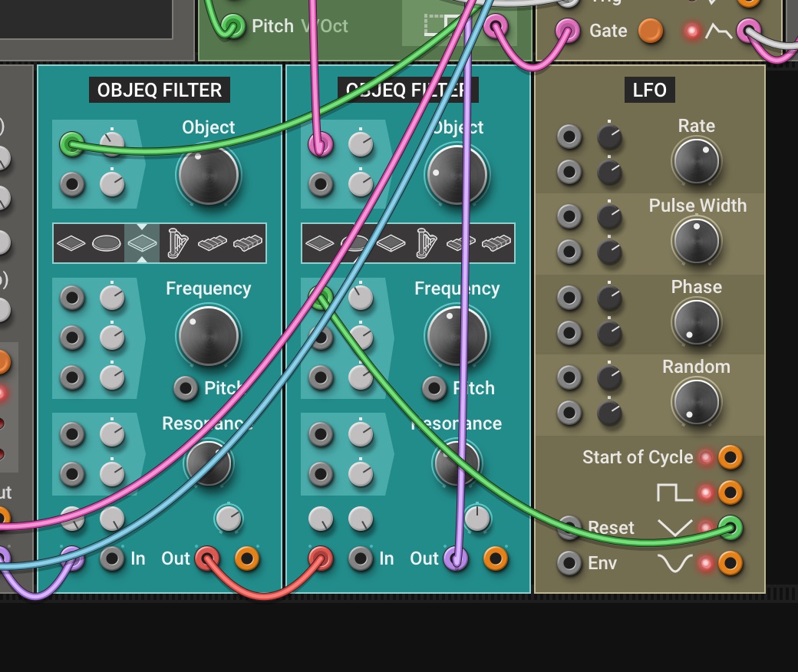The image size is (798, 672).
Task: Click the In jack on right Objeq Filter
Action: coord(361,558)
